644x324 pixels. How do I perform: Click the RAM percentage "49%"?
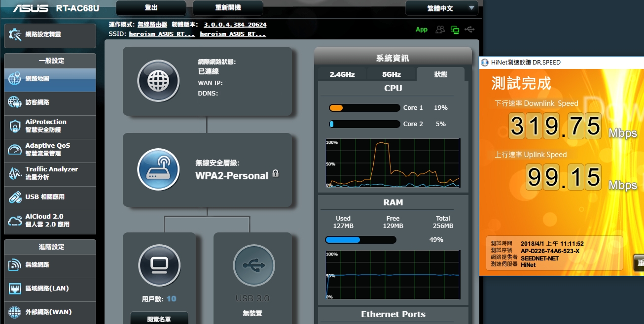(436, 240)
